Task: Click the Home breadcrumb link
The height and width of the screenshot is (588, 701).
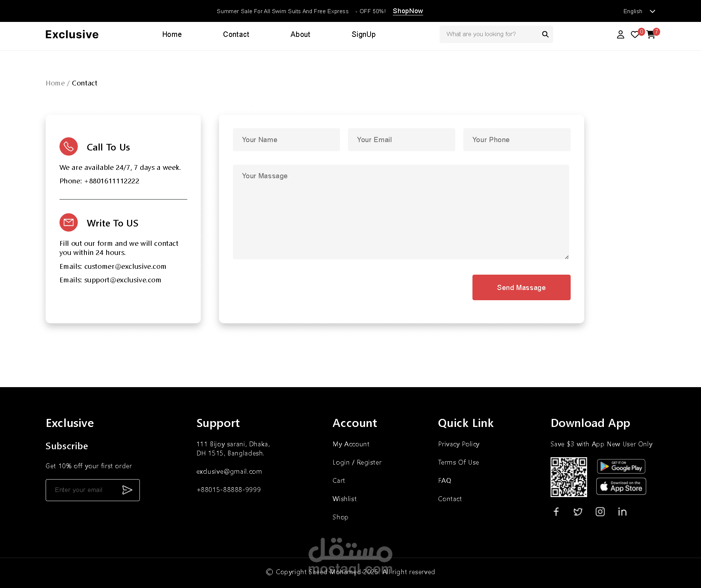Action: [x=55, y=83]
